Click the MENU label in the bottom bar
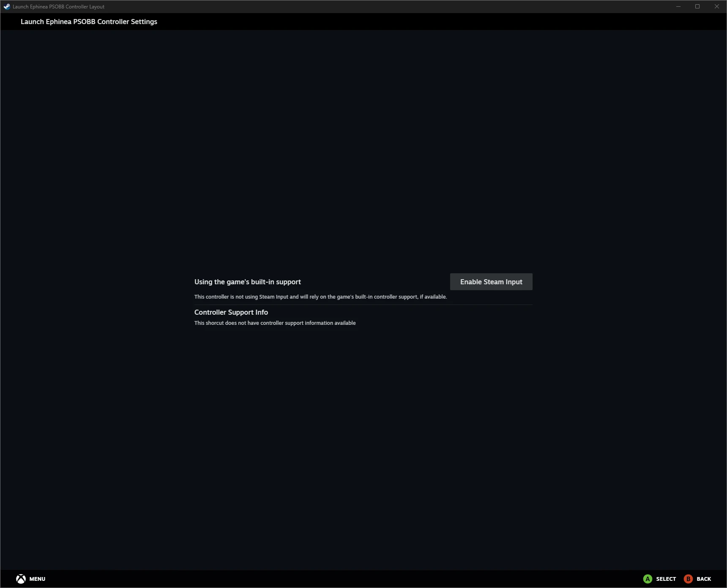 tap(37, 579)
